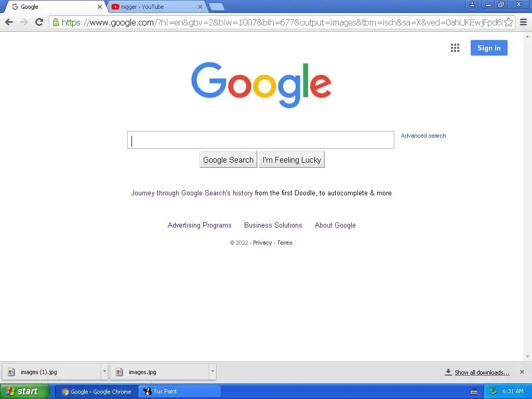The image size is (532, 399).
Task: Click the keyboard icon in system tray
Action: point(474,392)
